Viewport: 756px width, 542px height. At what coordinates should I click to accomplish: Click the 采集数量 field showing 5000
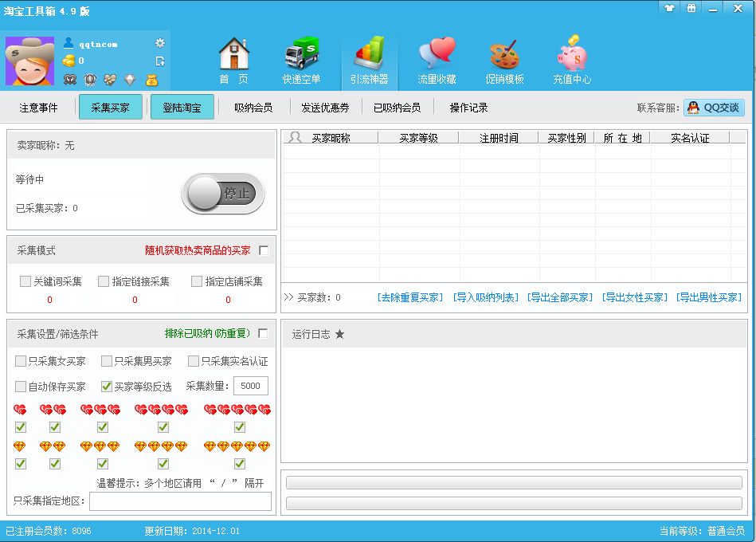pyautogui.click(x=251, y=386)
